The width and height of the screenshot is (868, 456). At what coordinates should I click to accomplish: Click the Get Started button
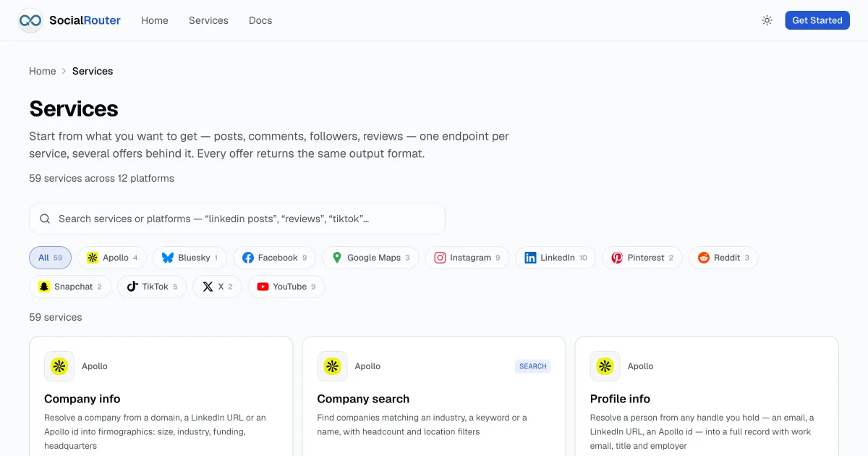point(817,20)
